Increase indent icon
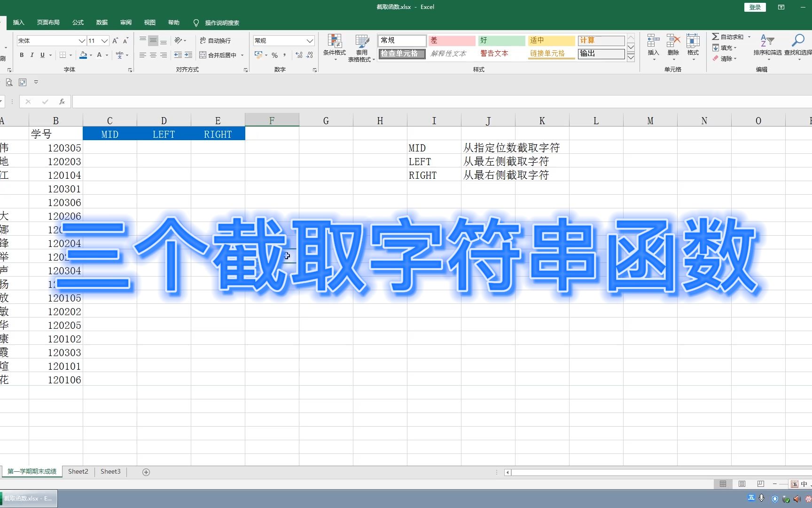Screen dimensions: 812x508 188,55
